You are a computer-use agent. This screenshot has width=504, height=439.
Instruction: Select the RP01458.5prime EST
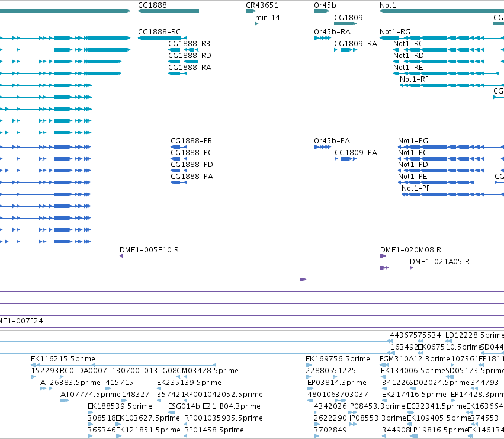pos(186,436)
